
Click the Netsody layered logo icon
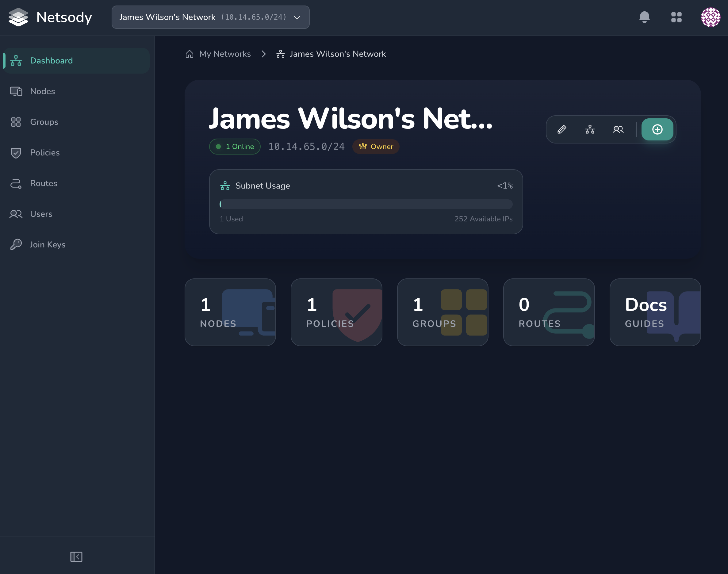[18, 17]
